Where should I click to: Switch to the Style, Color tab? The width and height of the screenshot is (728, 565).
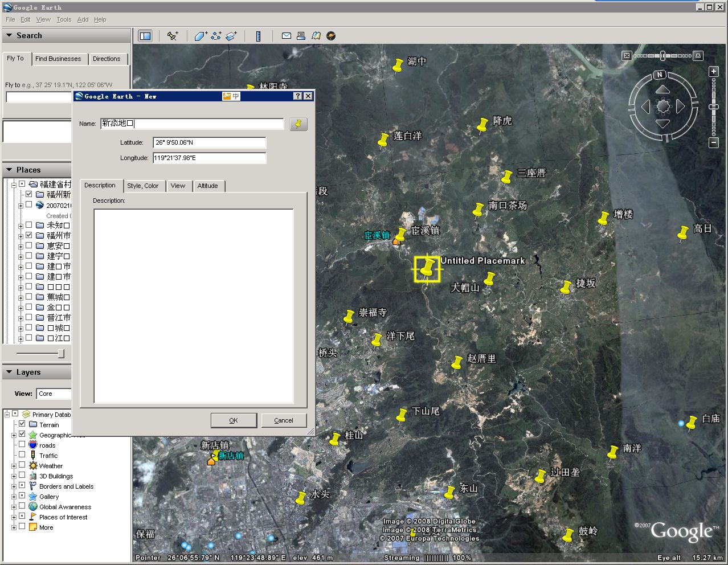coord(143,186)
